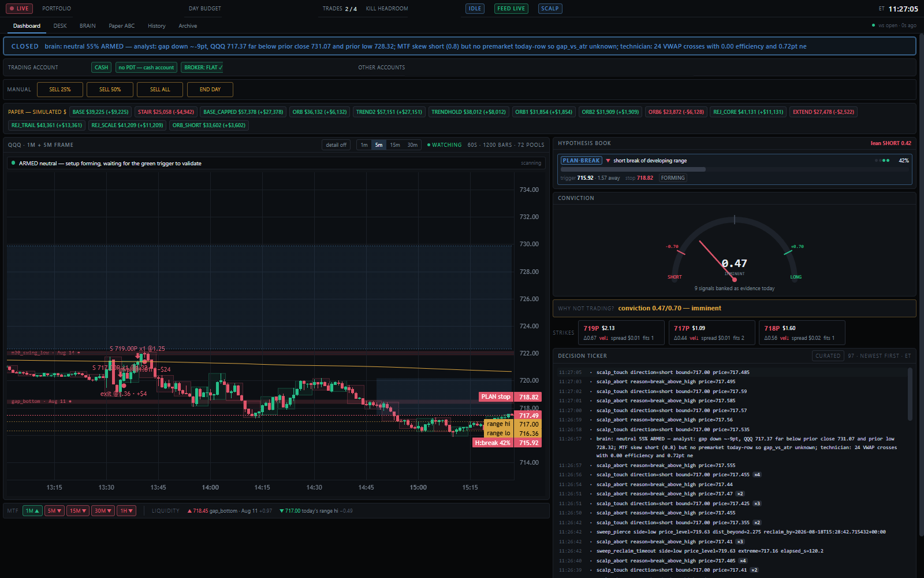
Task: Switch to the DESK tab
Action: click(x=60, y=26)
